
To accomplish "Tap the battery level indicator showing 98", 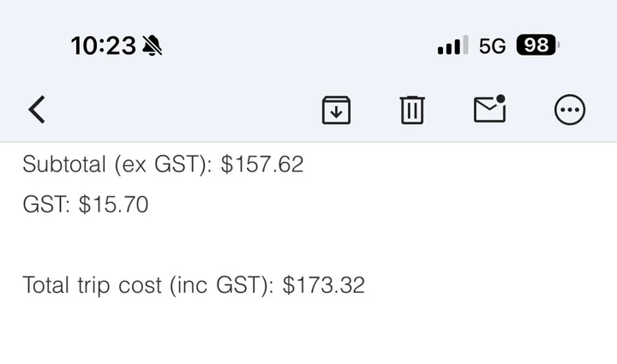I will click(x=537, y=45).
